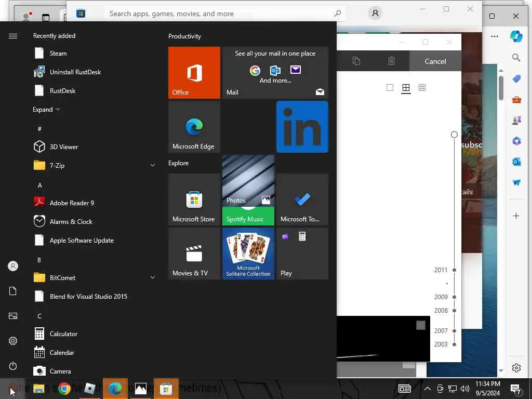Select the large single-tile view in Photos
Screen dimensions: 532x399
tap(390, 87)
